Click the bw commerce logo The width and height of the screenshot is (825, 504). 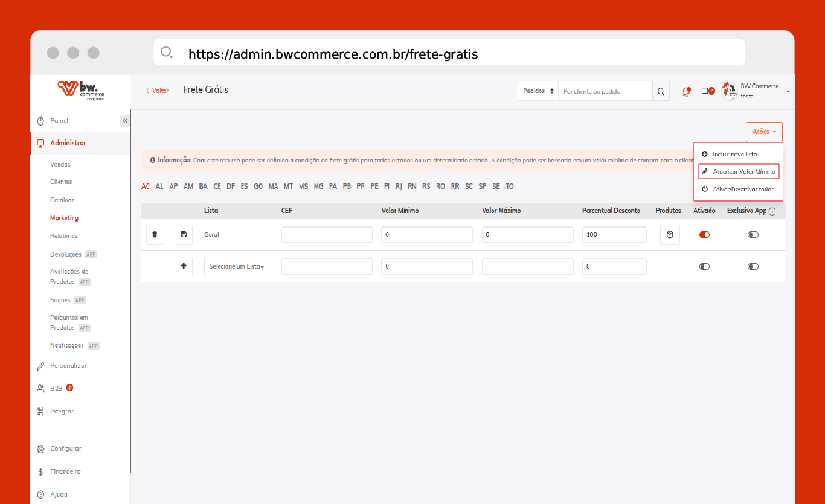(80, 89)
